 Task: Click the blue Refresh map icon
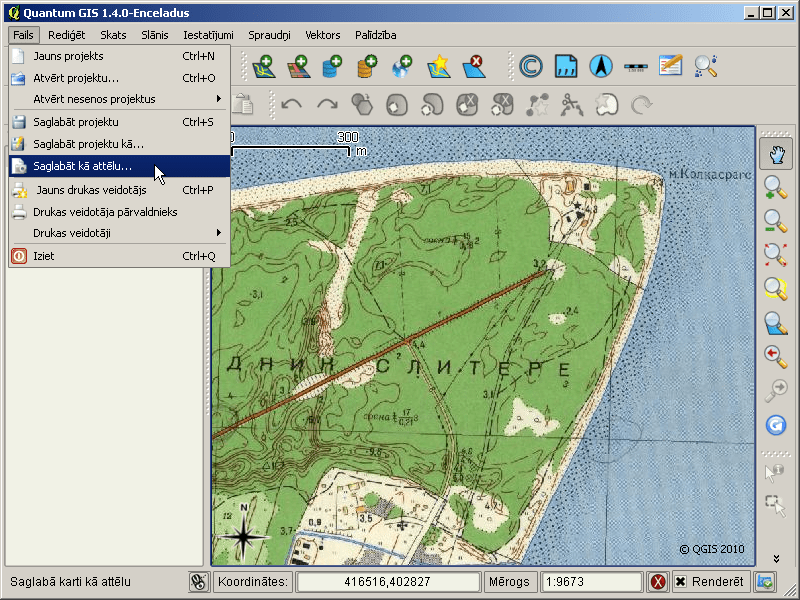(x=776, y=425)
